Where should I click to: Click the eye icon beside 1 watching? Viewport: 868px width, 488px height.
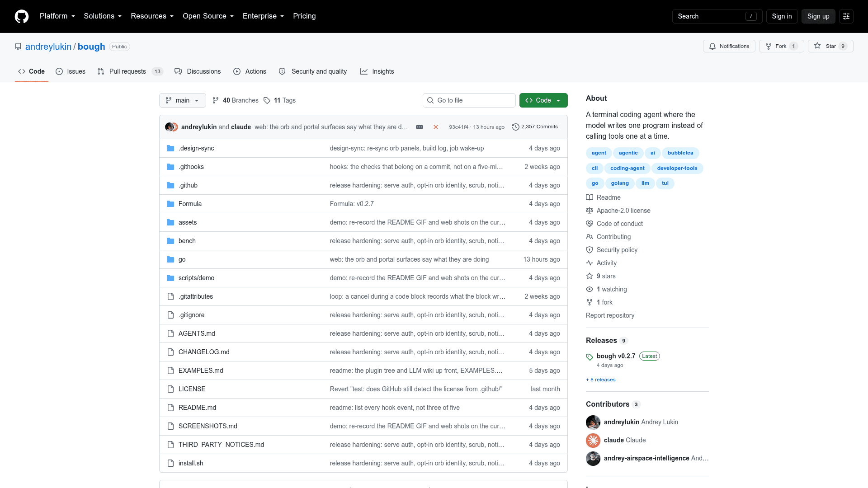click(x=590, y=289)
